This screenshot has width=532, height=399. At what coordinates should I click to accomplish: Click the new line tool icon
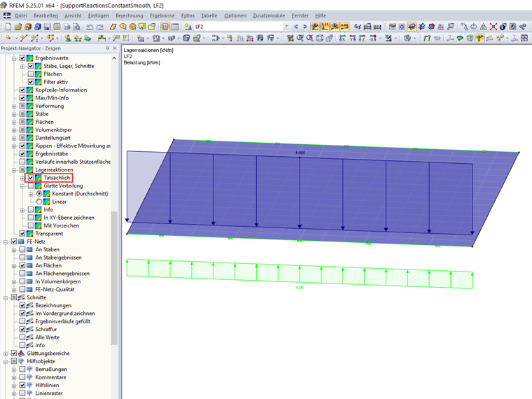pos(23,38)
